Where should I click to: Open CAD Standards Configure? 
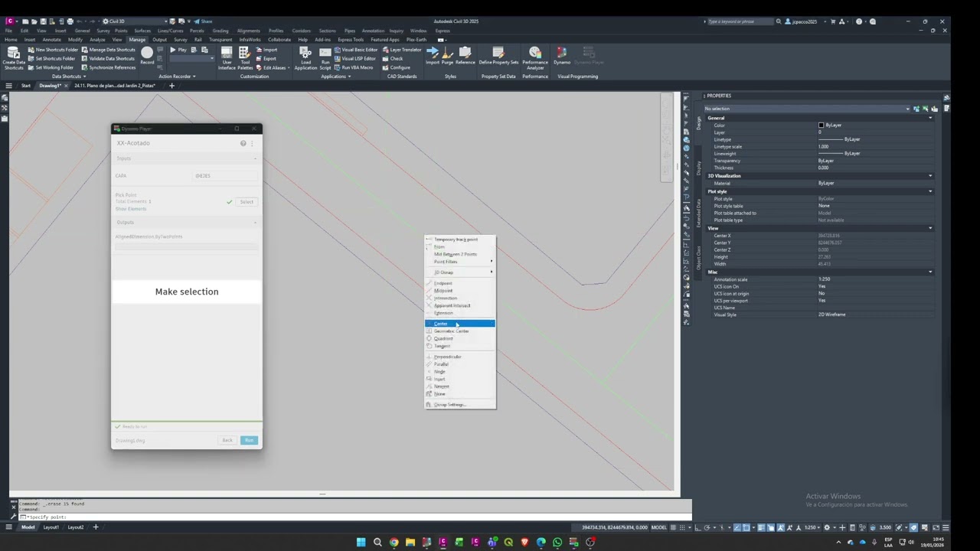(396, 67)
